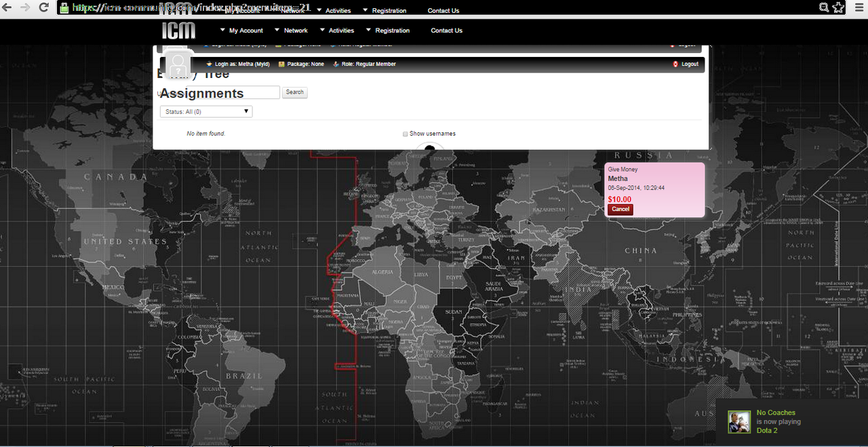This screenshot has height=447, width=868.
Task: Click the browser forward arrow
Action: coord(25,7)
